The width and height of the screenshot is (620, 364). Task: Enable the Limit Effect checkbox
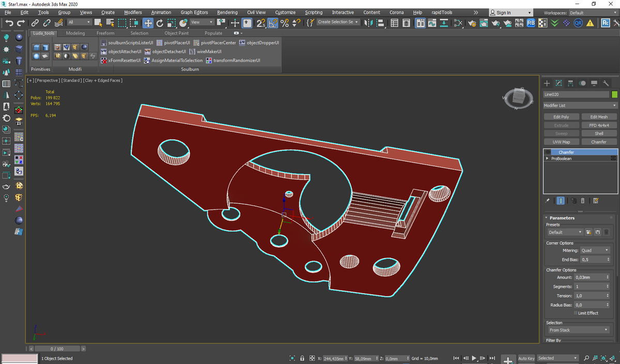[576, 313]
